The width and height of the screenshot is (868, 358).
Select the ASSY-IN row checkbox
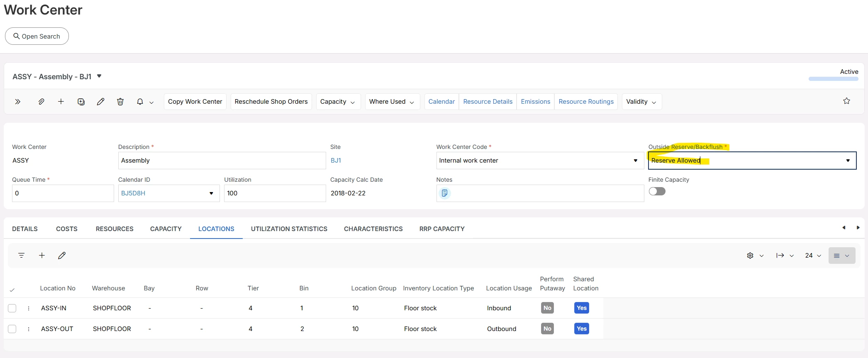pos(12,308)
